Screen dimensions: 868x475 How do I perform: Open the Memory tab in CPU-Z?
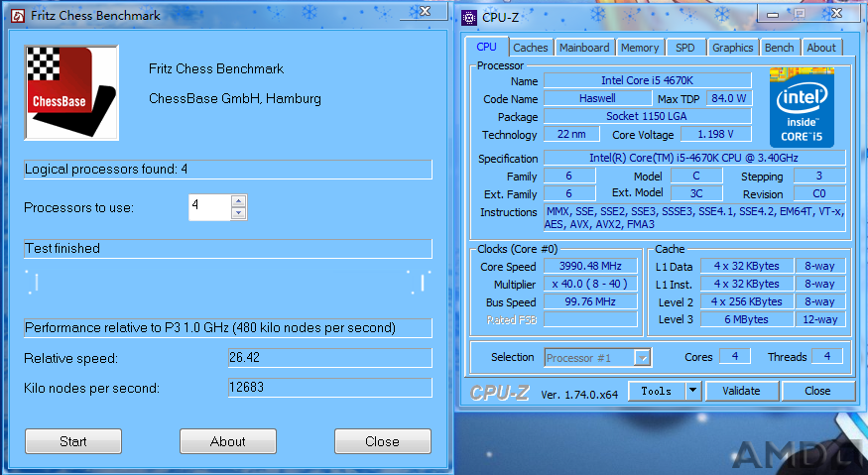point(640,48)
